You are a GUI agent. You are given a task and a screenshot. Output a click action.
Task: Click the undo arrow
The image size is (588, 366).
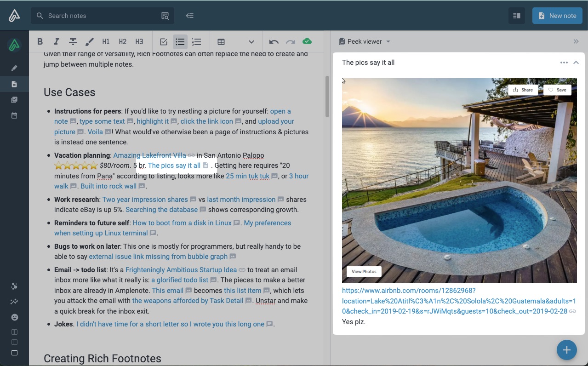[274, 42]
